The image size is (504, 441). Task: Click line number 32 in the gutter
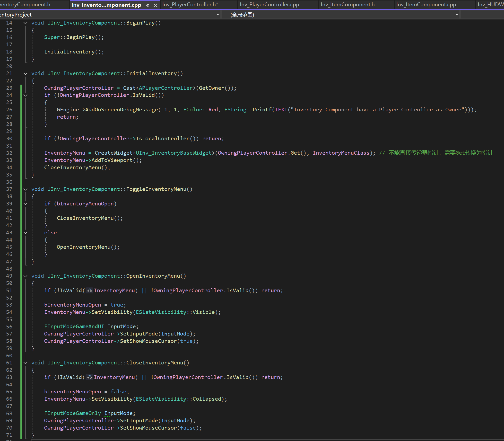coord(9,153)
